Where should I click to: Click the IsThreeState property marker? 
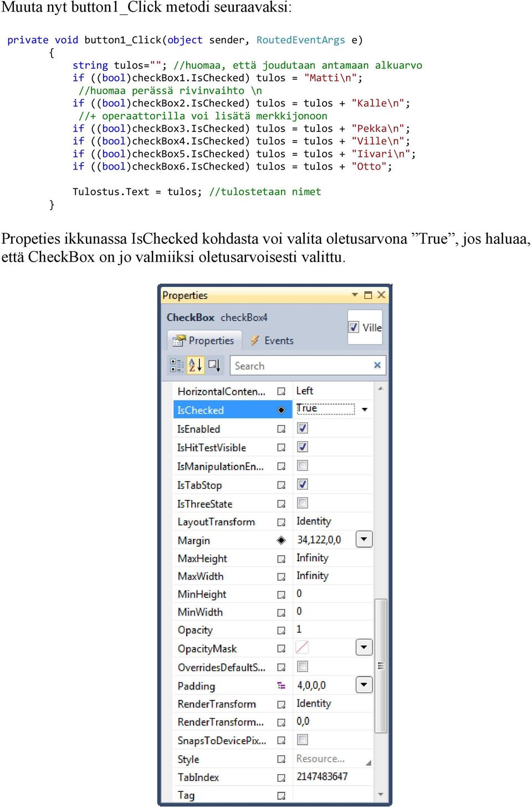click(x=281, y=504)
